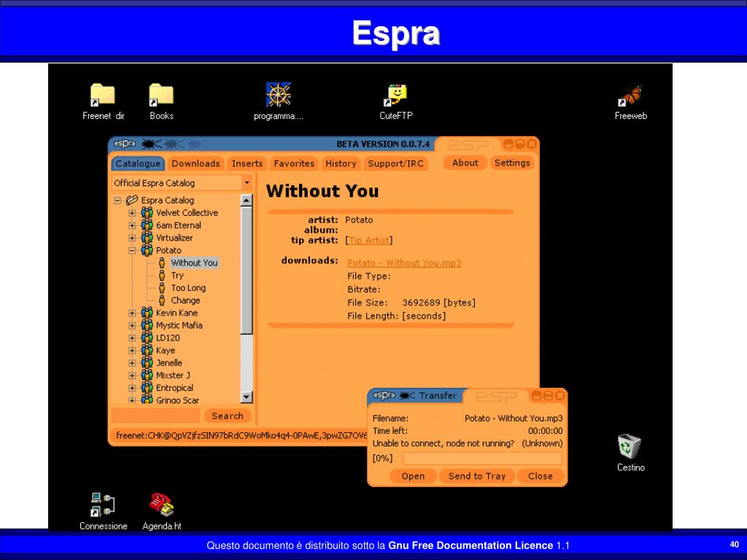Select the Too Long song entry
The image size is (747, 560).
pyautogui.click(x=188, y=287)
